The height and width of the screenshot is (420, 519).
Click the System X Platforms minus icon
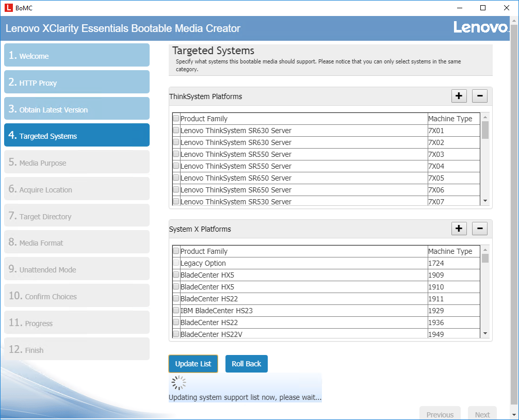click(480, 229)
